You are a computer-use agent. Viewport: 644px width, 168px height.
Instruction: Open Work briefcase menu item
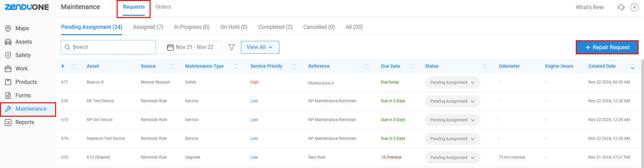click(x=8, y=69)
